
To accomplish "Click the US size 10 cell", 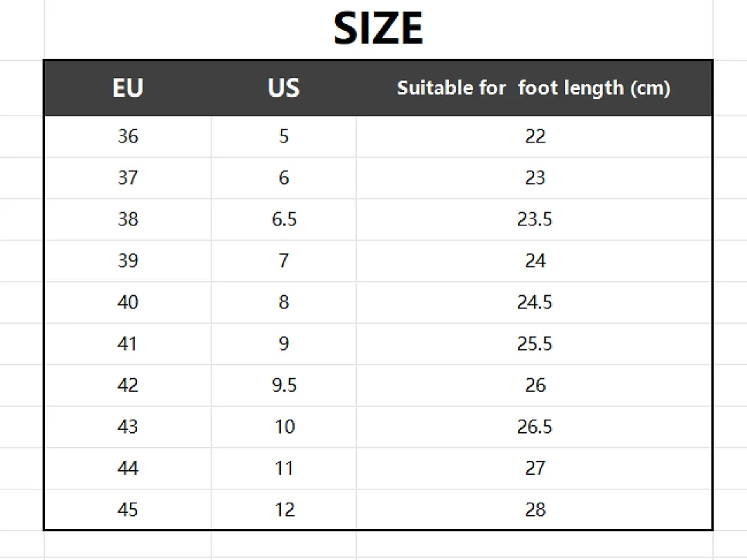I will point(284,427).
